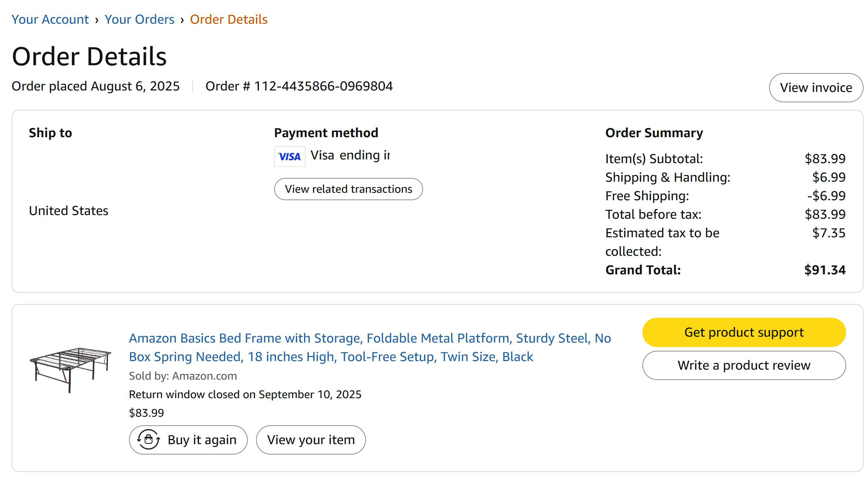Click the Sold by Amazon.com text
868x479 pixels.
(x=183, y=376)
